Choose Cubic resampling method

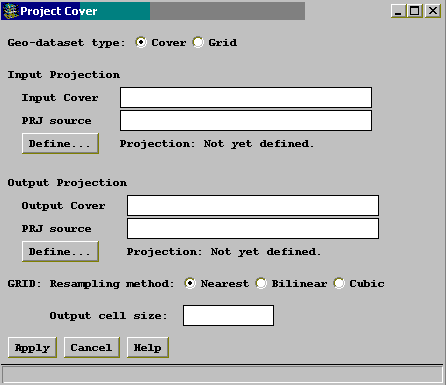[x=339, y=283]
